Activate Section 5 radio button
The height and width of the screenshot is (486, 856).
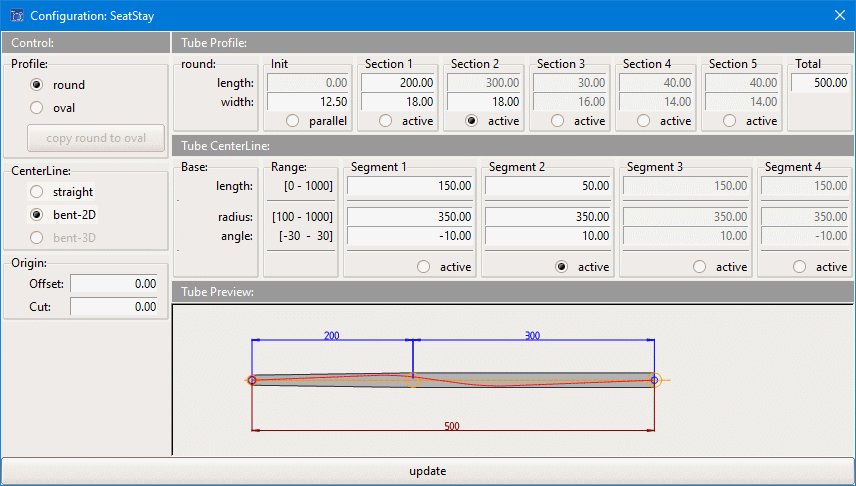[x=729, y=121]
